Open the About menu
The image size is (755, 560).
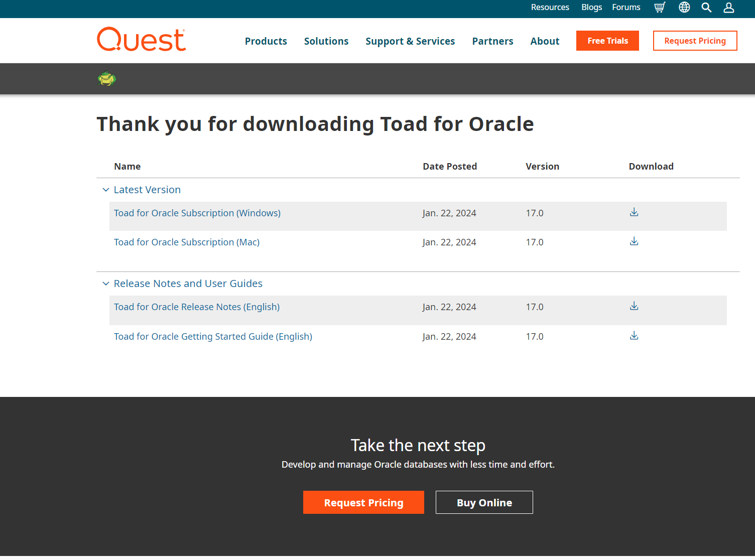[x=545, y=41]
